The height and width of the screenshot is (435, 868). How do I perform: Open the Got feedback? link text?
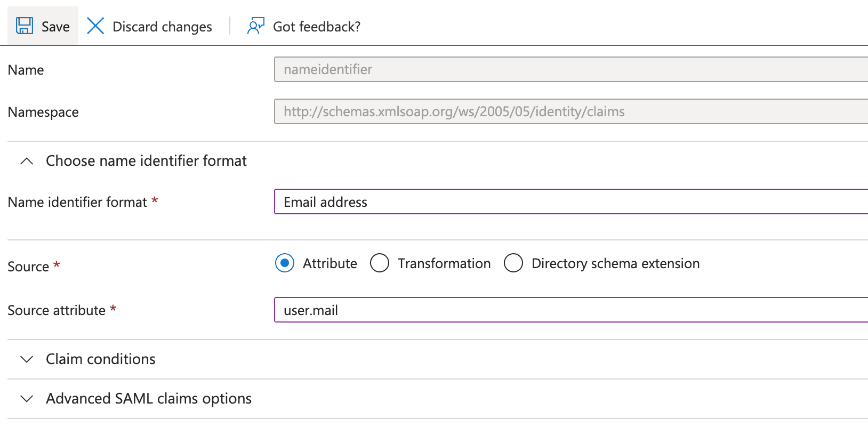tap(317, 27)
